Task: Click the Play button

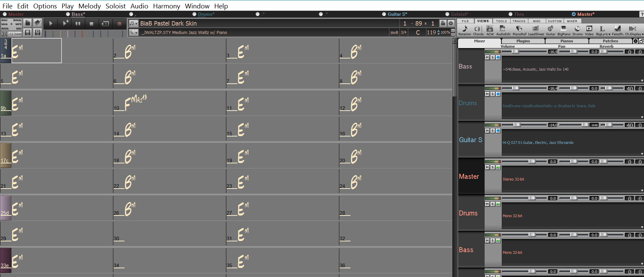Action: pyautogui.click(x=51, y=24)
